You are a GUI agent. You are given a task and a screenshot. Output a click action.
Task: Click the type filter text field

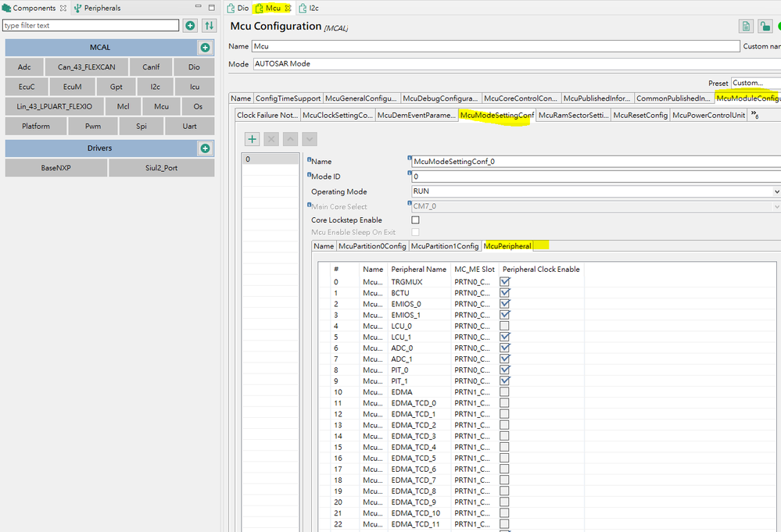pyautogui.click(x=91, y=25)
